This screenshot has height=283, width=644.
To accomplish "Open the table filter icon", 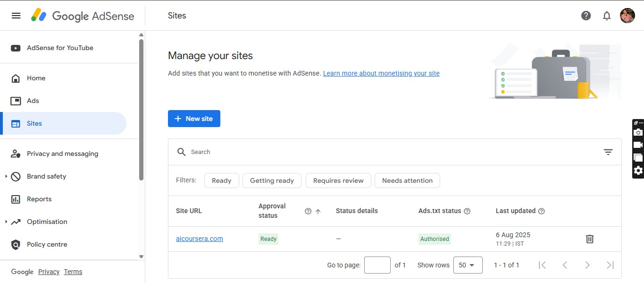I will 608,152.
